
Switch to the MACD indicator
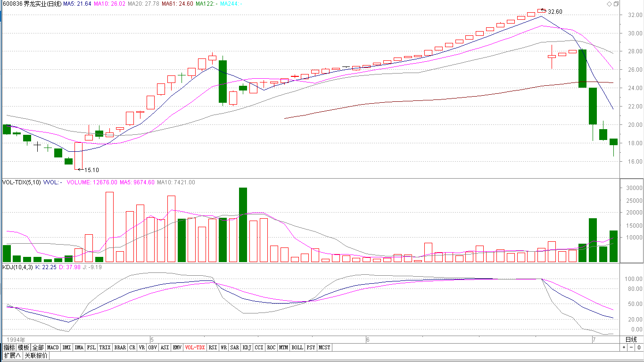coord(53,347)
